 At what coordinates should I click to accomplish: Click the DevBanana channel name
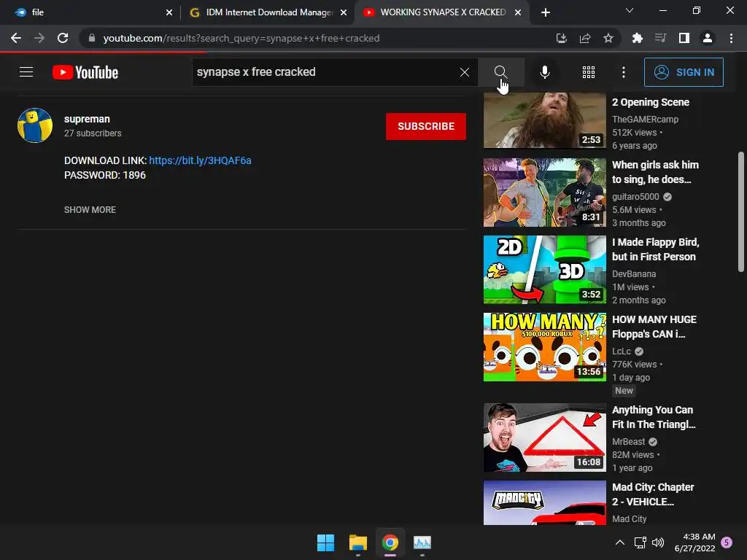pos(634,274)
